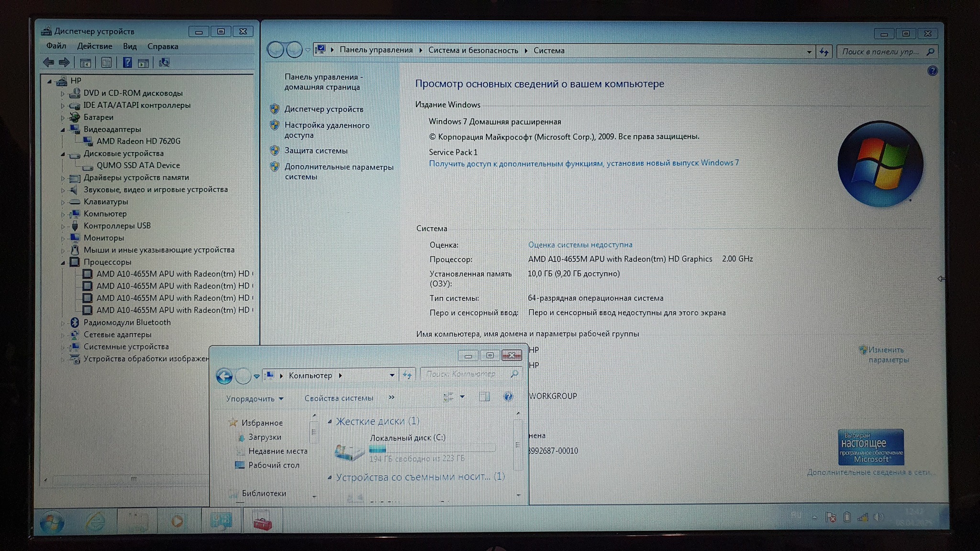Collapse the Процессоры tree node
Viewport: 980px width, 551px height.
(63, 262)
